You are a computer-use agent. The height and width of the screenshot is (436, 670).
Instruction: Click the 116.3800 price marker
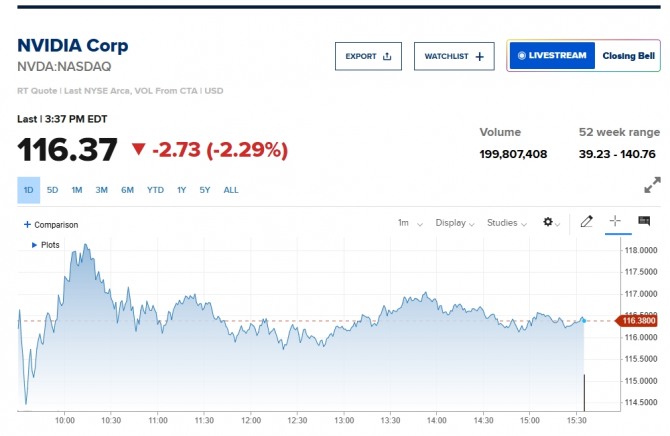pyautogui.click(x=637, y=321)
